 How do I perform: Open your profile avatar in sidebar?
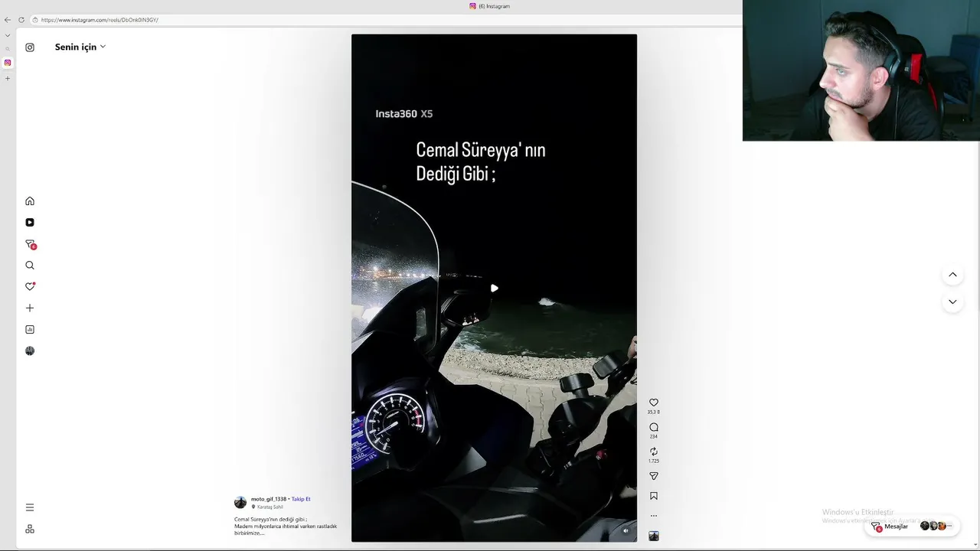click(x=30, y=351)
